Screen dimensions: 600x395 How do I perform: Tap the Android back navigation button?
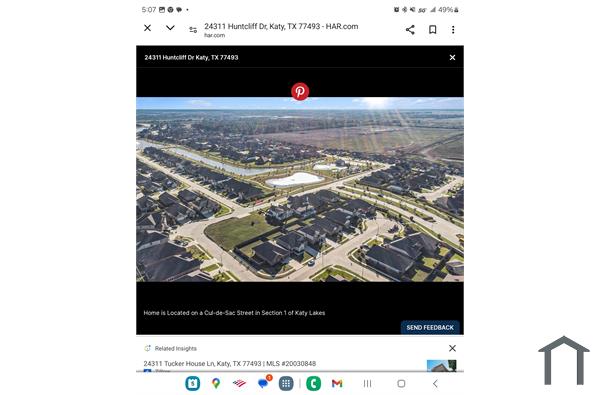(435, 383)
